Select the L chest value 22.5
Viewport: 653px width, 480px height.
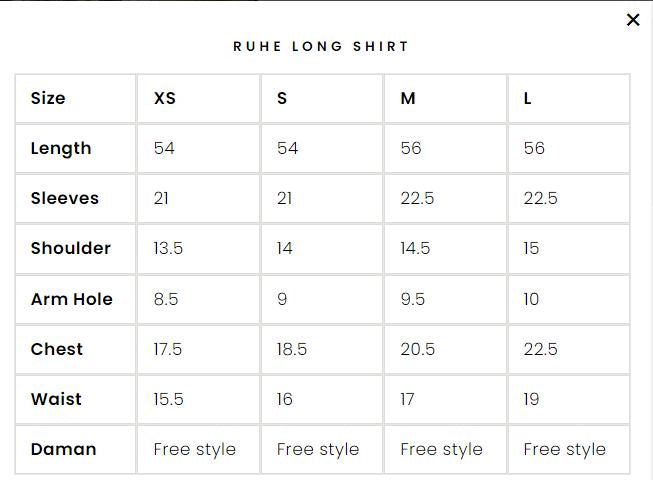tap(541, 349)
